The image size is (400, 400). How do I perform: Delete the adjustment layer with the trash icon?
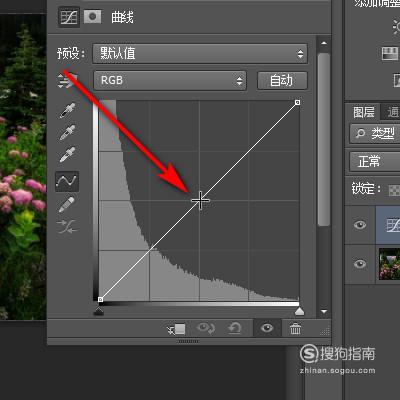(x=295, y=328)
